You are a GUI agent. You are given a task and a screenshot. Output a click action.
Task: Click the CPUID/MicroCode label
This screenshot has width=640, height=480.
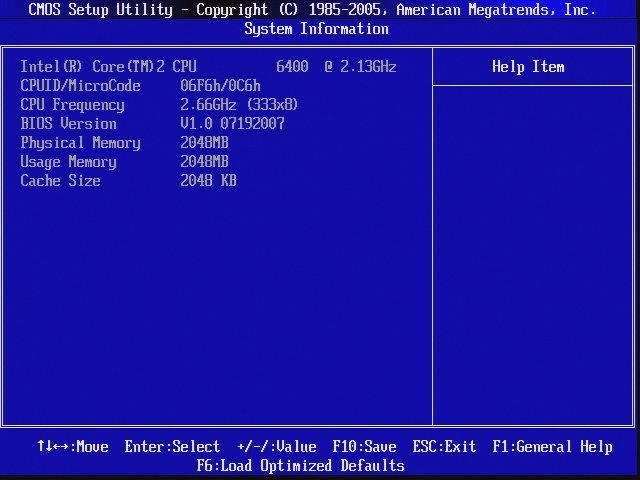pyautogui.click(x=81, y=86)
